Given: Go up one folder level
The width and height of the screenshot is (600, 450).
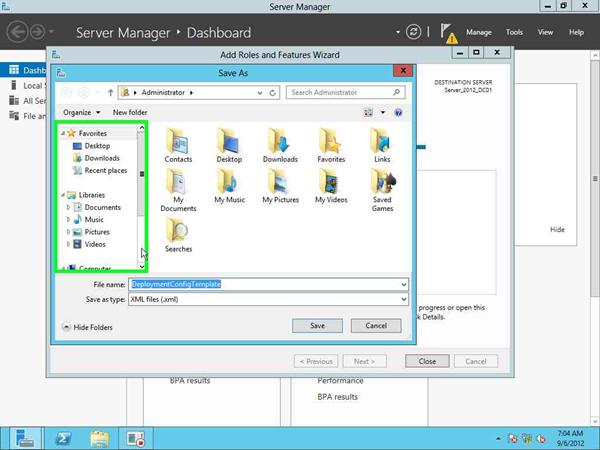Looking at the screenshot, I should tap(110, 93).
